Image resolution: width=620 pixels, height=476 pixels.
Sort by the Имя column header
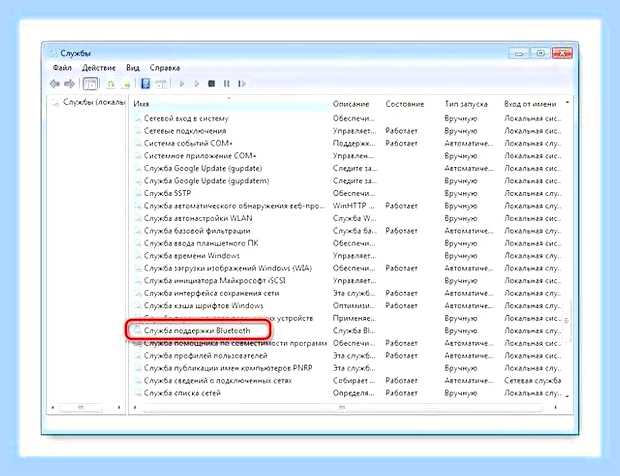click(x=141, y=104)
